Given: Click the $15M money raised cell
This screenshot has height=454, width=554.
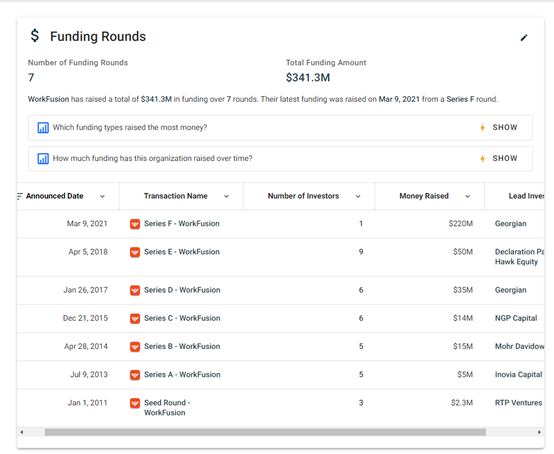Looking at the screenshot, I should [463, 347].
